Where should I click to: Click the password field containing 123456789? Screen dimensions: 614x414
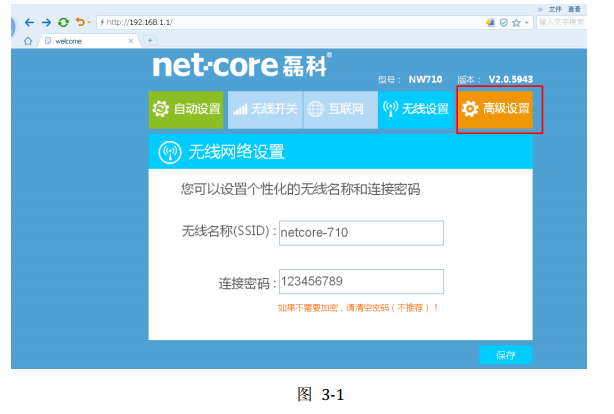click(361, 281)
